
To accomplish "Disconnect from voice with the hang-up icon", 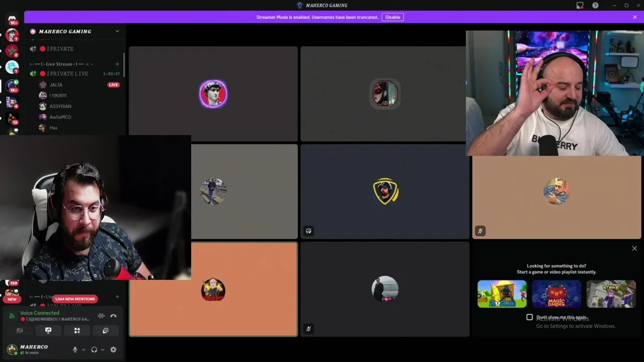I will coord(113,316).
